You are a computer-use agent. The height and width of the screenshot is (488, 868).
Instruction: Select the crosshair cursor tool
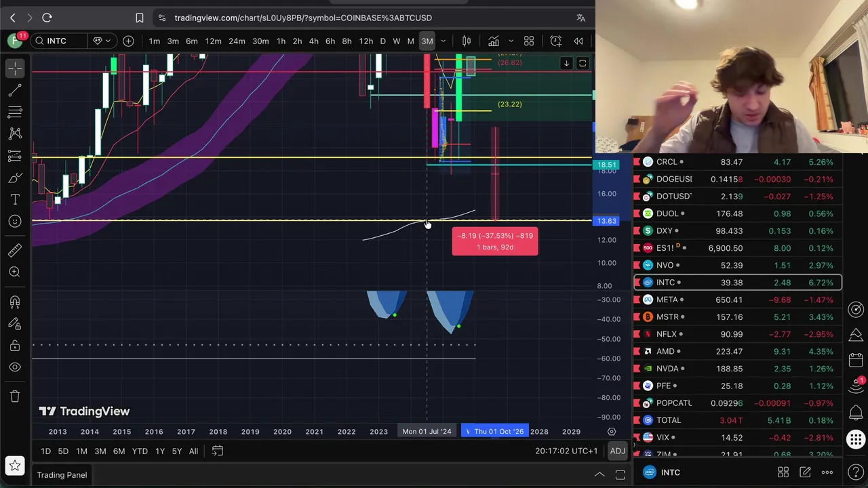coord(15,68)
